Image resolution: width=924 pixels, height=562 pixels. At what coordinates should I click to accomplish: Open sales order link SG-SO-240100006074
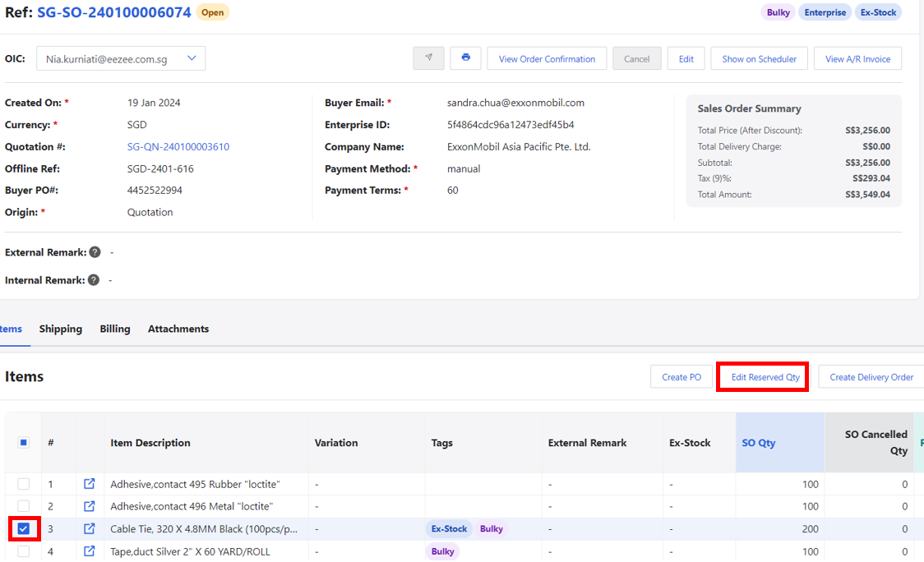tap(114, 12)
